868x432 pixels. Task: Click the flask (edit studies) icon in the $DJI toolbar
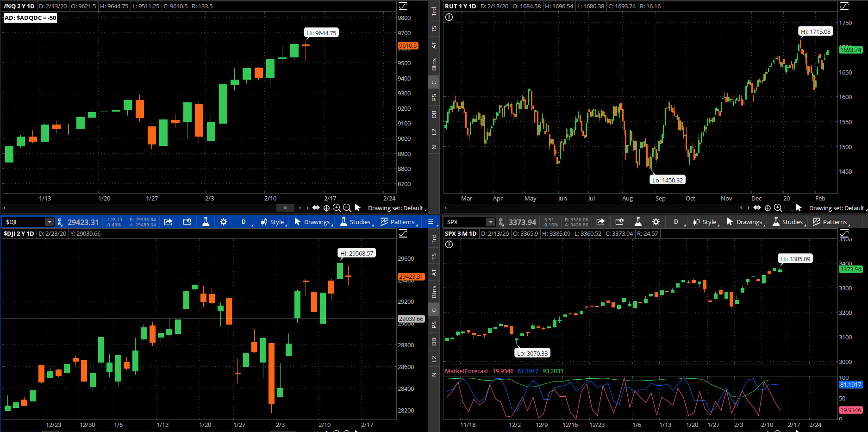pos(206,222)
